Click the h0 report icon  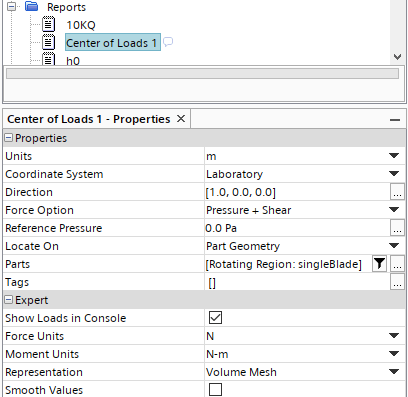(x=49, y=59)
